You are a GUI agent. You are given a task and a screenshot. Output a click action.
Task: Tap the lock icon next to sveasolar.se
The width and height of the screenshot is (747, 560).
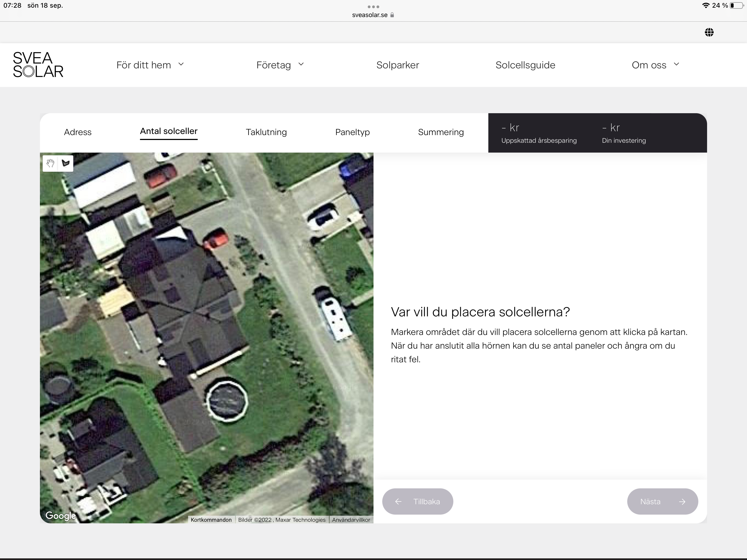point(392,15)
